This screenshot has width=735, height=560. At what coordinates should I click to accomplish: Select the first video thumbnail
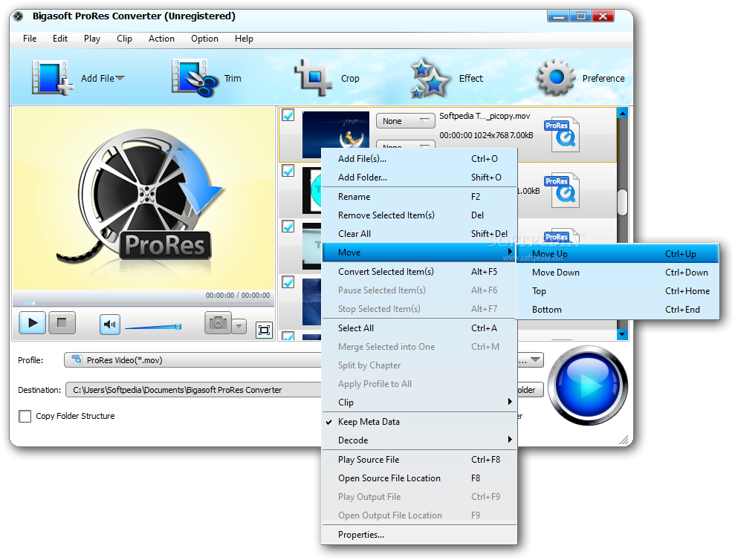tap(336, 134)
